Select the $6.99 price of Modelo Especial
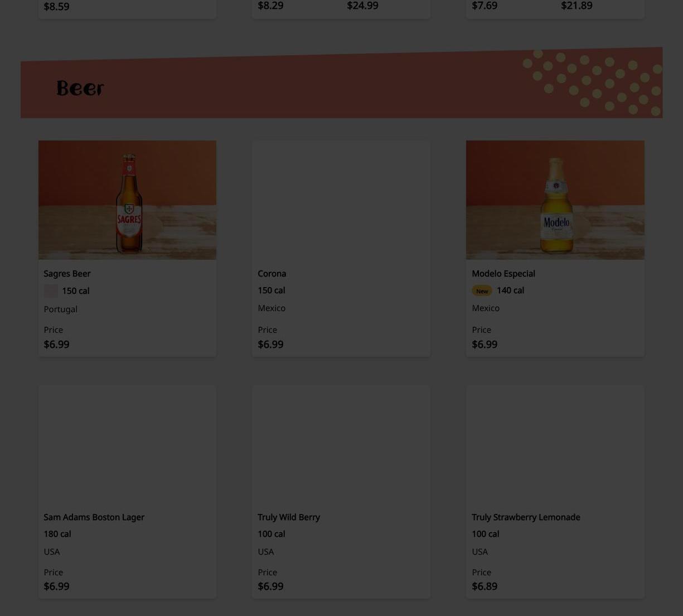Screen dimensions: 683x616 point(485,345)
